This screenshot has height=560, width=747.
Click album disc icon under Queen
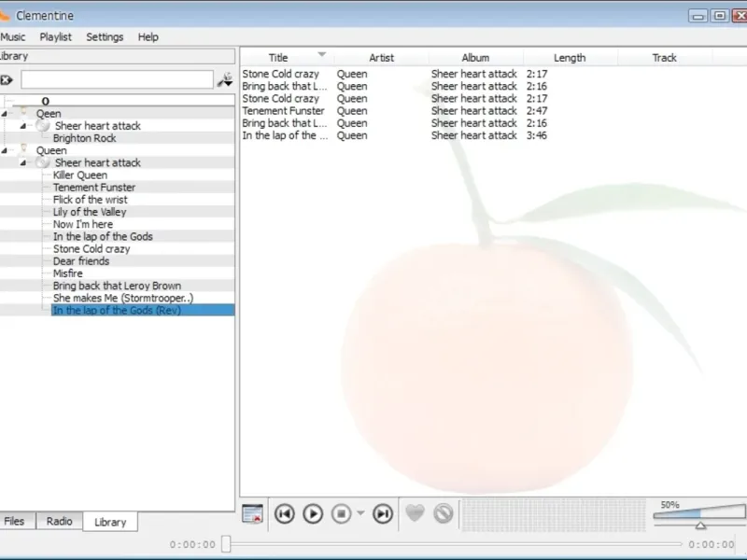43,162
